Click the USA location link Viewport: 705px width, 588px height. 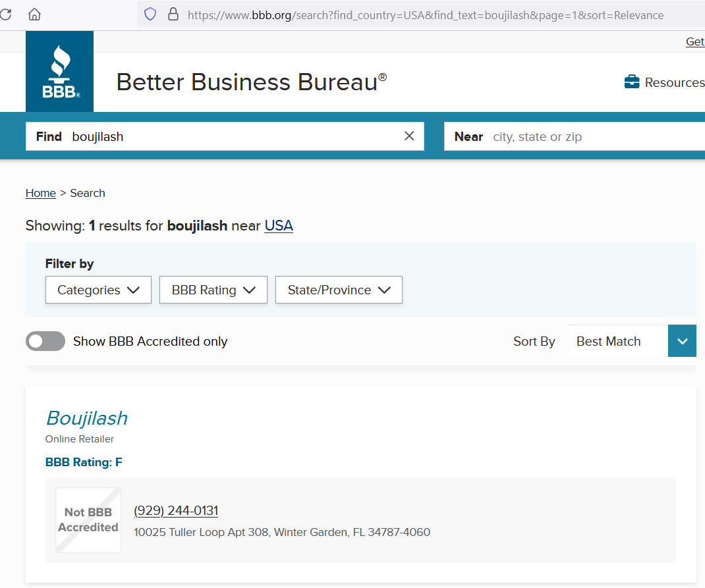click(279, 225)
